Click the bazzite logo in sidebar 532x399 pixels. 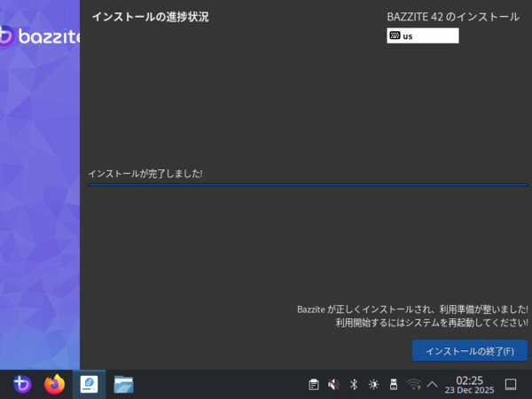point(40,35)
